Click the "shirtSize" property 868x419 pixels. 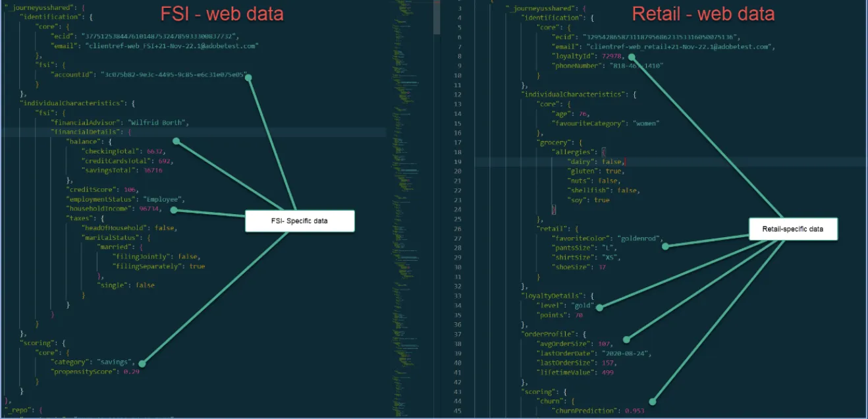587,257
